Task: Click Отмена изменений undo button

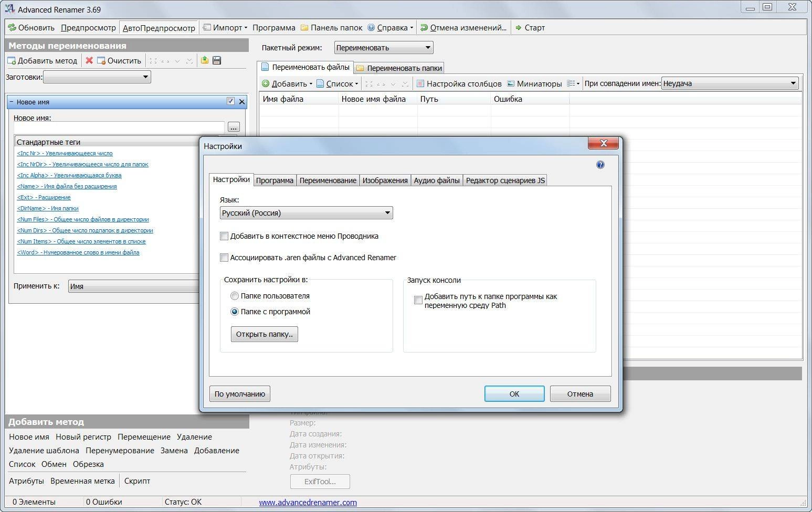Action: coord(463,27)
